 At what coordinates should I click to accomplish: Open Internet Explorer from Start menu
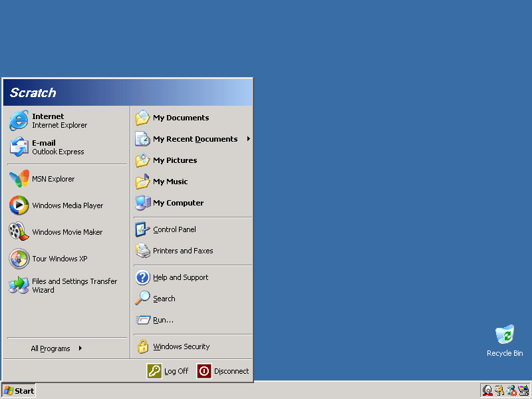(x=59, y=120)
